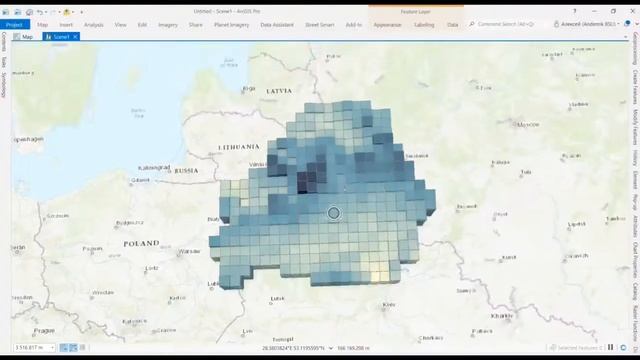
Task: Open the Pop-up pane from right sidebar
Action: coord(635,203)
